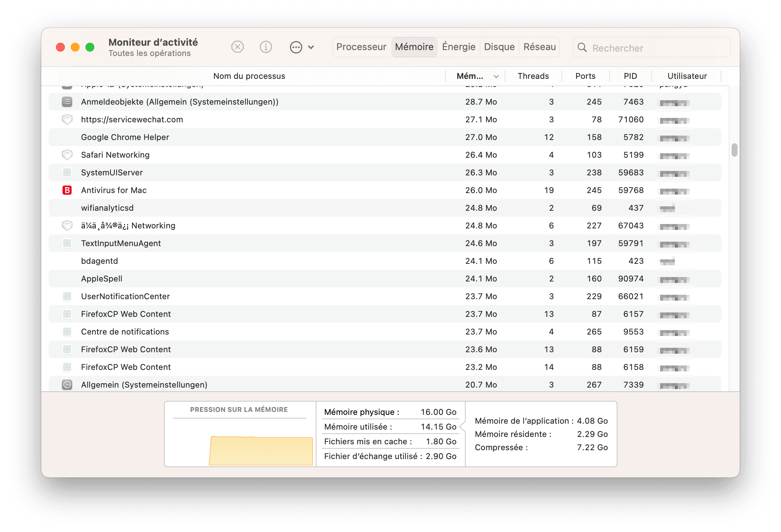This screenshot has height=532, width=781.
Task: Sort by Nom du processus column header
Action: click(249, 76)
